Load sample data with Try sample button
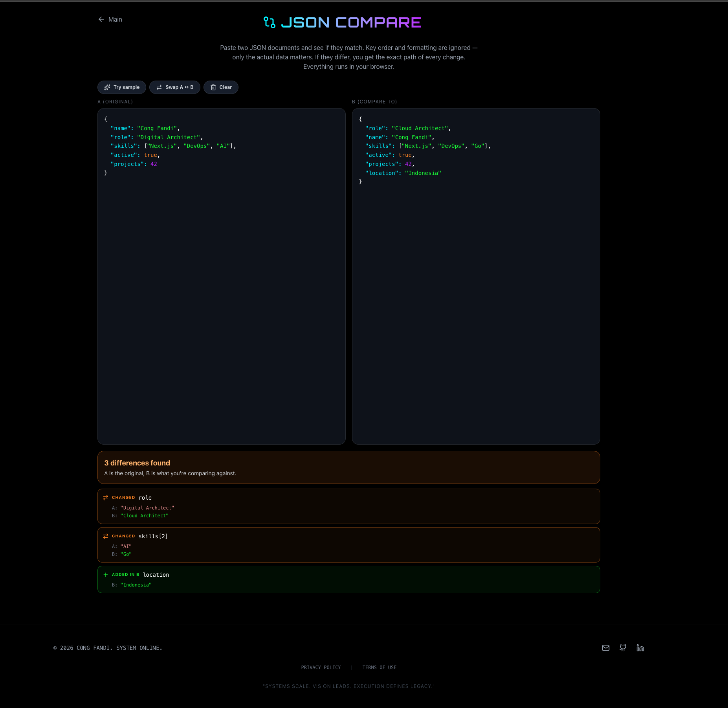 click(122, 87)
